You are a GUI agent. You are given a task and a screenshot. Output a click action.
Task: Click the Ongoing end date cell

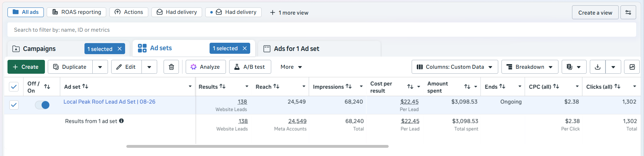pyautogui.click(x=511, y=102)
